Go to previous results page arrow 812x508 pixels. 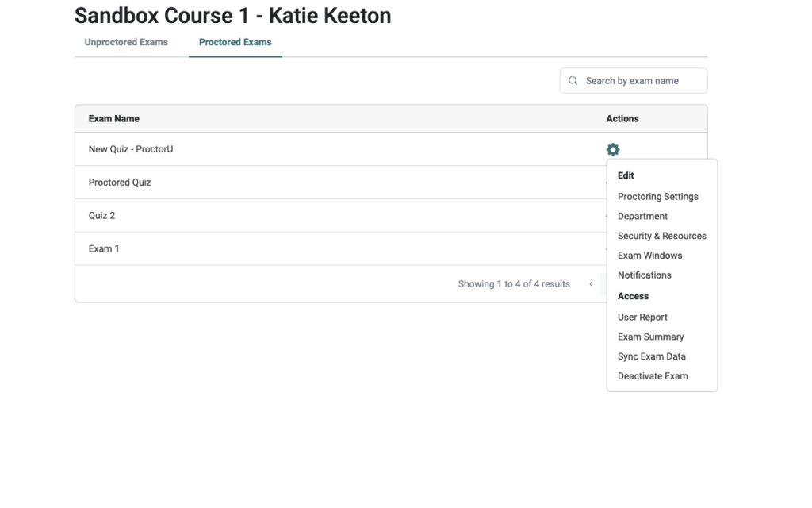click(x=590, y=283)
